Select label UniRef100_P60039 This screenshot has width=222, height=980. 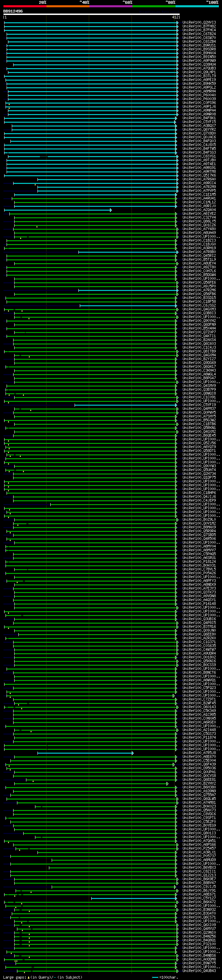point(199,99)
